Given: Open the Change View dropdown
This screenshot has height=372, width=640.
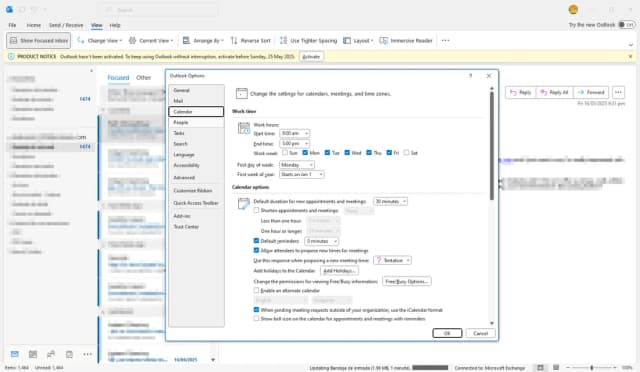Looking at the screenshot, I should click(x=100, y=40).
